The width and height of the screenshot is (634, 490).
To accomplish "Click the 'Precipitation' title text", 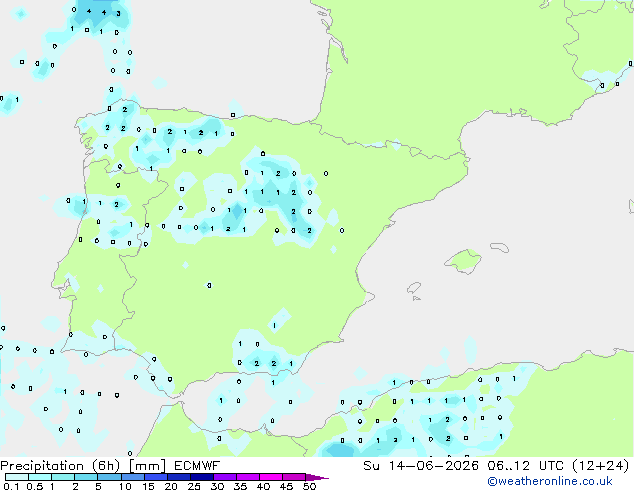I will (x=42, y=466).
